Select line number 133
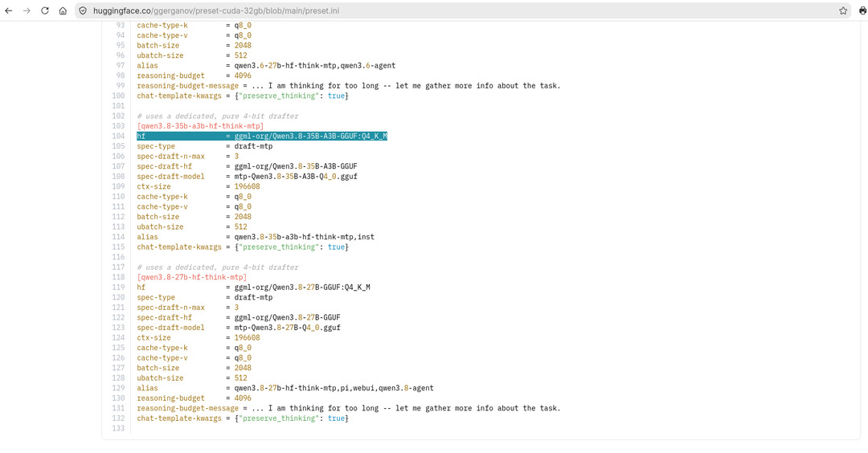 [x=118, y=428]
